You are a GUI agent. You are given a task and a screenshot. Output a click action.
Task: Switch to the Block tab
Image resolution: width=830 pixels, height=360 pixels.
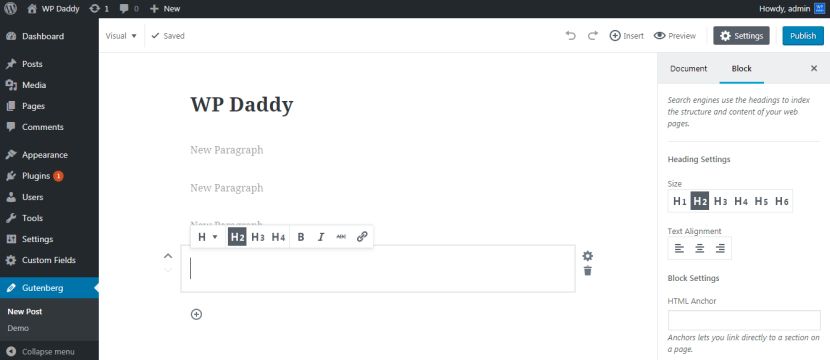tap(742, 68)
